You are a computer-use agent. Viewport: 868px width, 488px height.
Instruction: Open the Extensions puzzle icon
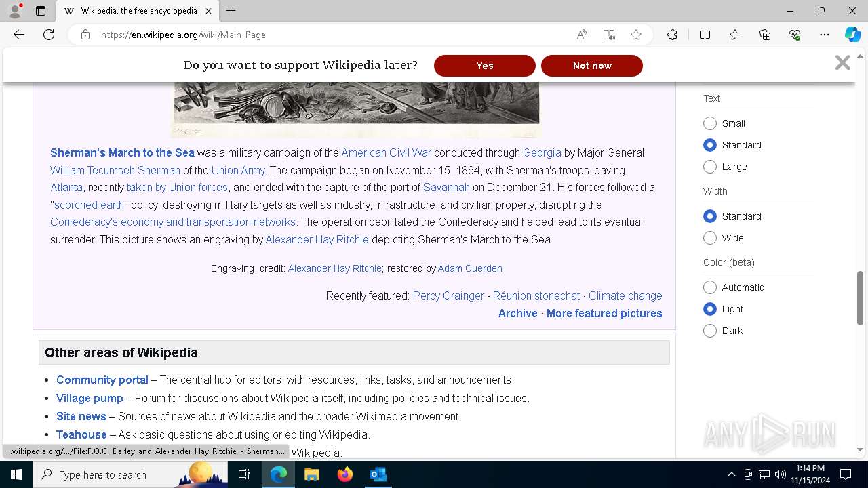coord(672,35)
